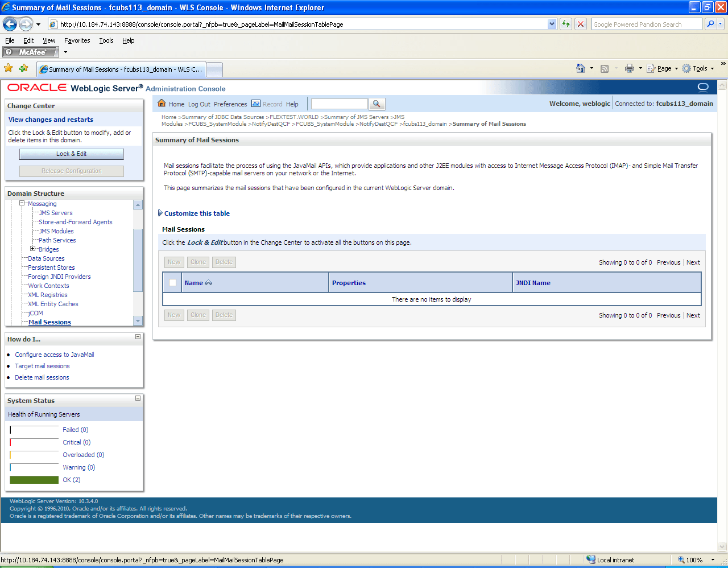Click the Next link above the table
Viewport: 728px width, 568px height.
pos(693,262)
